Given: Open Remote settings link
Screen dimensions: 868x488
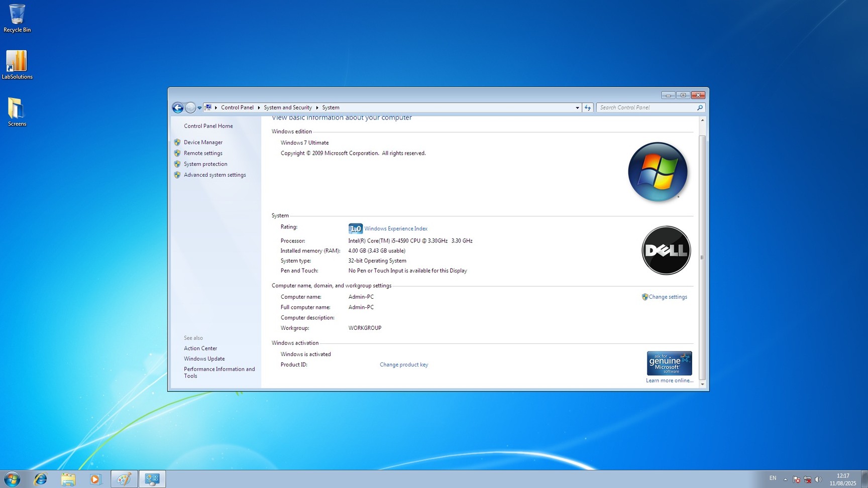Looking at the screenshot, I should point(203,153).
